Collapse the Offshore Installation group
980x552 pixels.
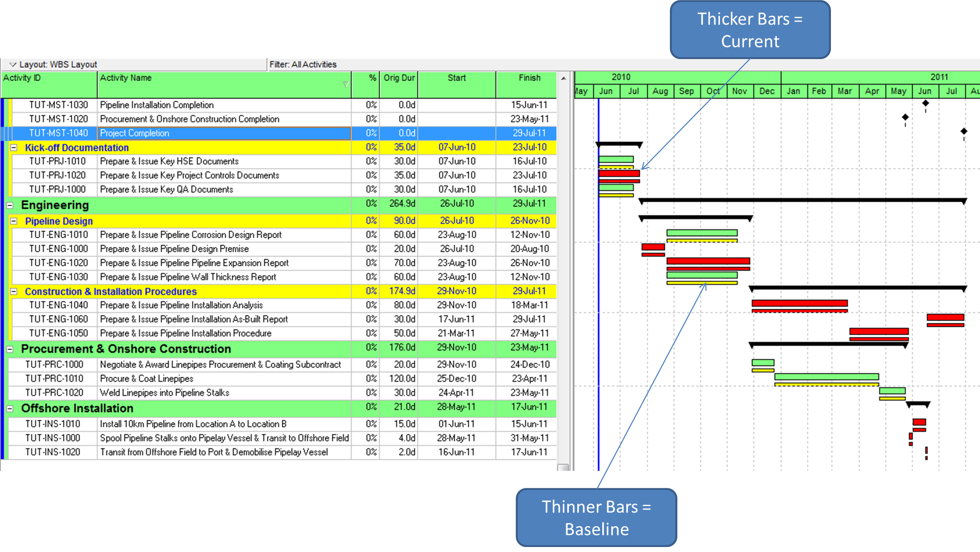click(x=10, y=408)
